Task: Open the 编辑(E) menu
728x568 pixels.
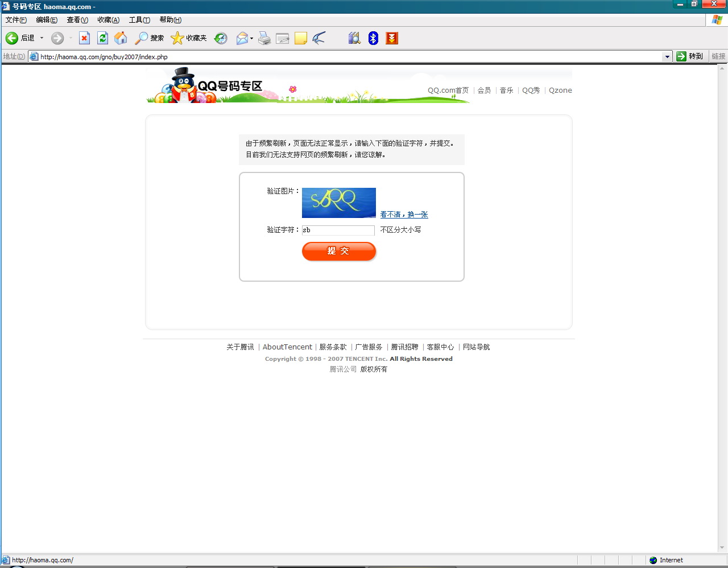Action: coord(47,20)
